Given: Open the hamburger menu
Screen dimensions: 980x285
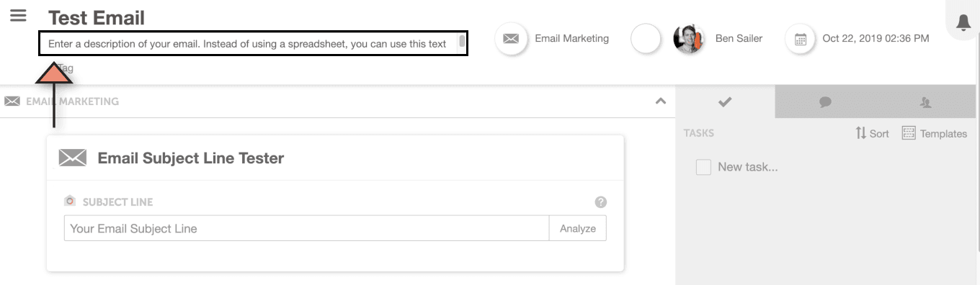Looking at the screenshot, I should (18, 15).
